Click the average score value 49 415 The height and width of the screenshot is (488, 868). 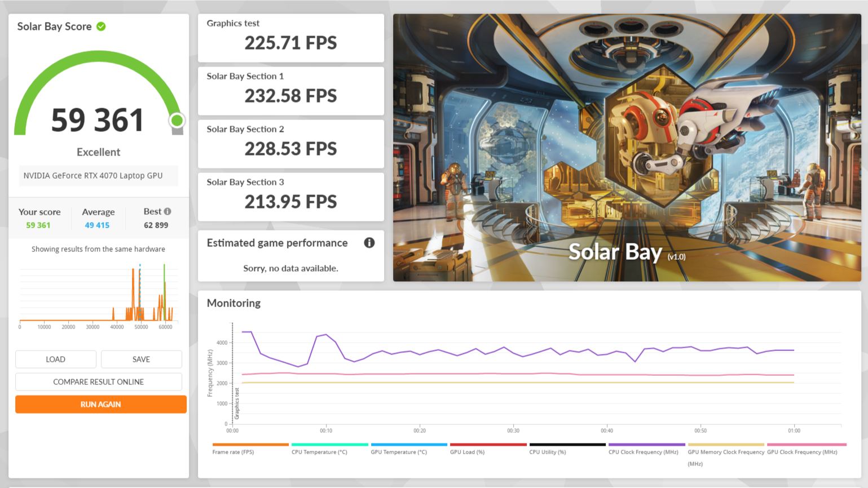click(x=97, y=225)
